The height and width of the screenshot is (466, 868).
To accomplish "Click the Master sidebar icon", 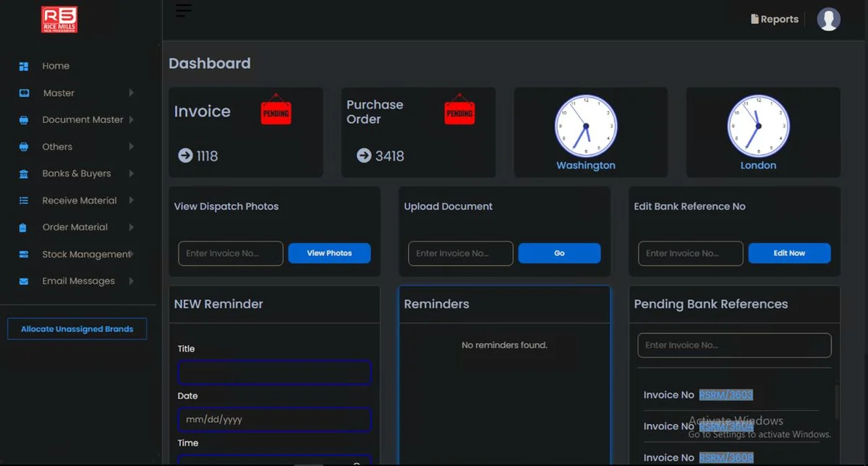I will pyautogui.click(x=24, y=93).
